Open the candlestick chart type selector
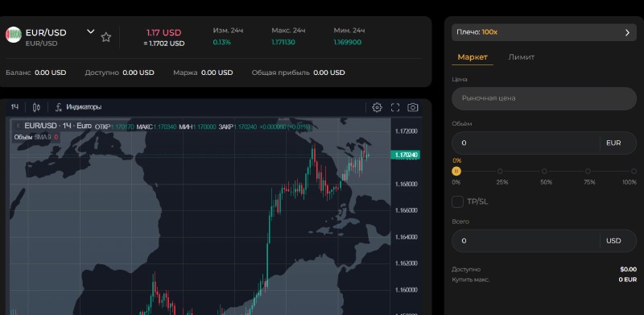This screenshot has width=644, height=315. click(x=36, y=107)
